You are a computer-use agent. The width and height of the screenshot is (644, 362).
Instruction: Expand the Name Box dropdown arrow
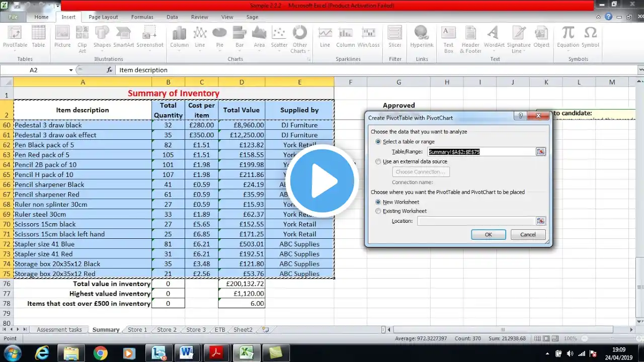71,70
